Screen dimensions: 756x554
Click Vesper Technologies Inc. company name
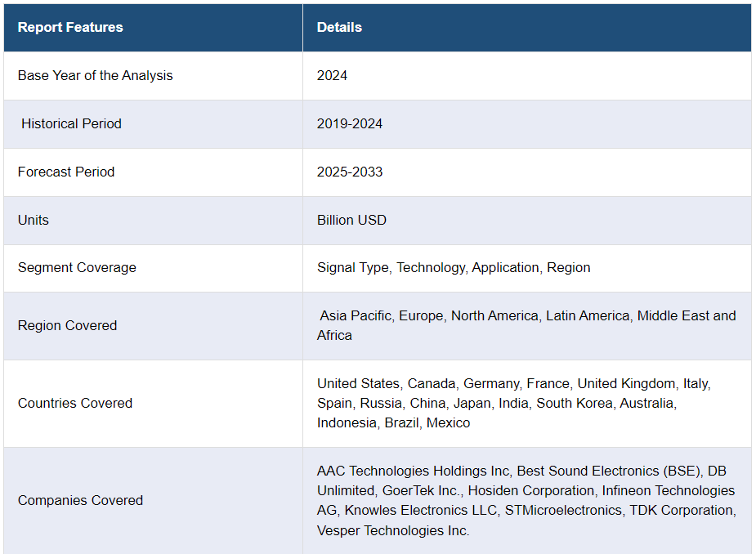[393, 530]
